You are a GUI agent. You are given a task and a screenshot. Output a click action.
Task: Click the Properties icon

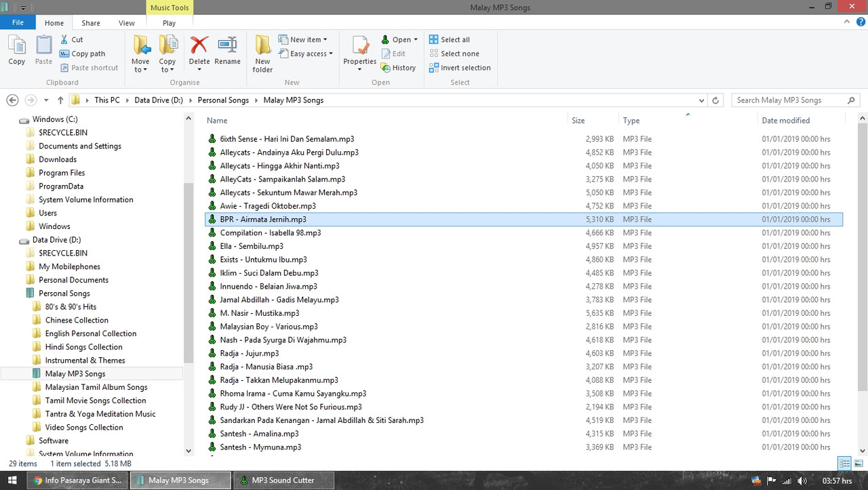tap(359, 45)
